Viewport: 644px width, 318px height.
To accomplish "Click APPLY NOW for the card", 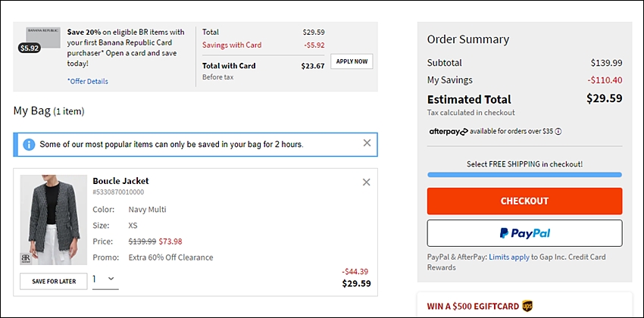I will (x=352, y=61).
